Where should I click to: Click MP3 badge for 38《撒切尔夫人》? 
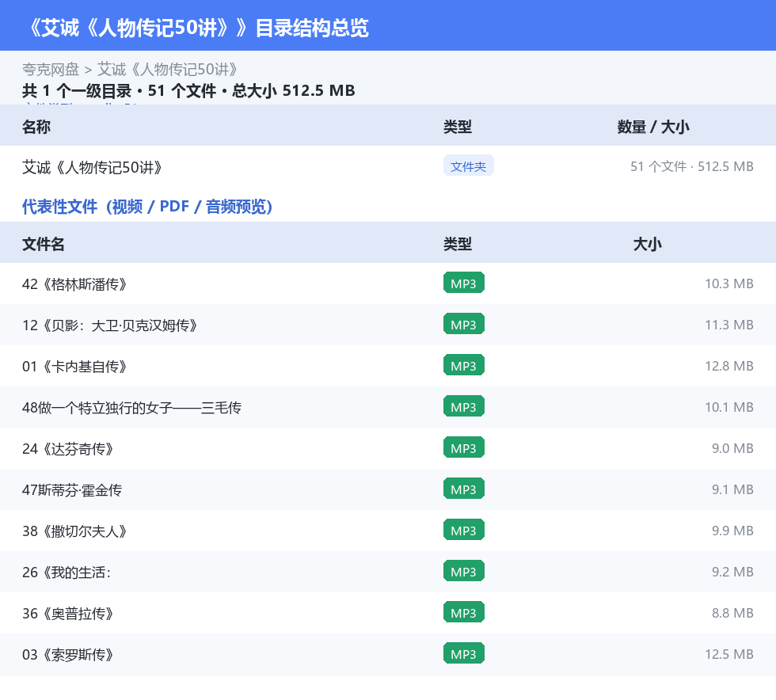[464, 529]
